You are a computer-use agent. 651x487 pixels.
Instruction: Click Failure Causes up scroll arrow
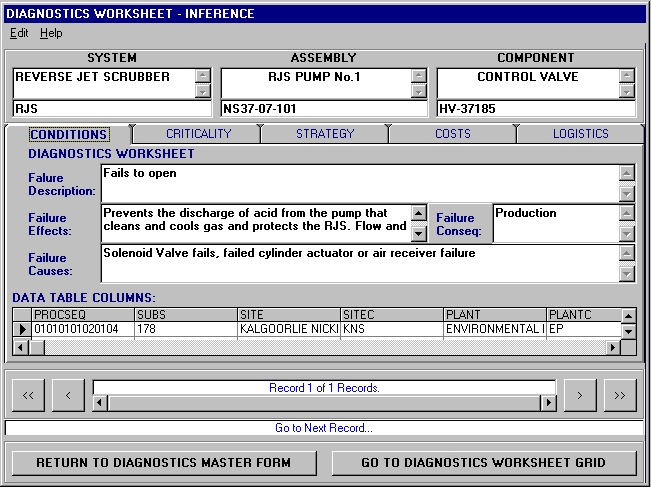point(627,253)
